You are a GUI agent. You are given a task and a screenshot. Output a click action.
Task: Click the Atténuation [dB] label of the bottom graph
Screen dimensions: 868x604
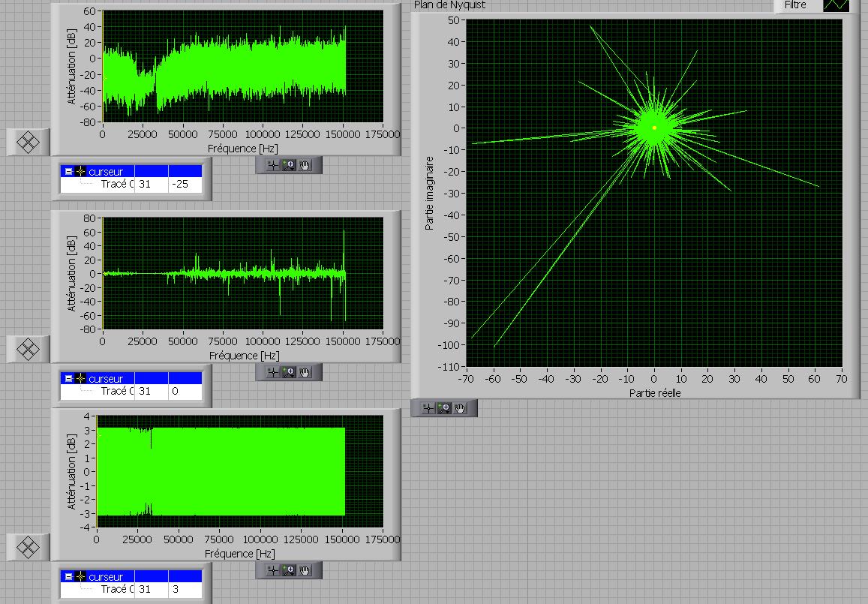71,472
